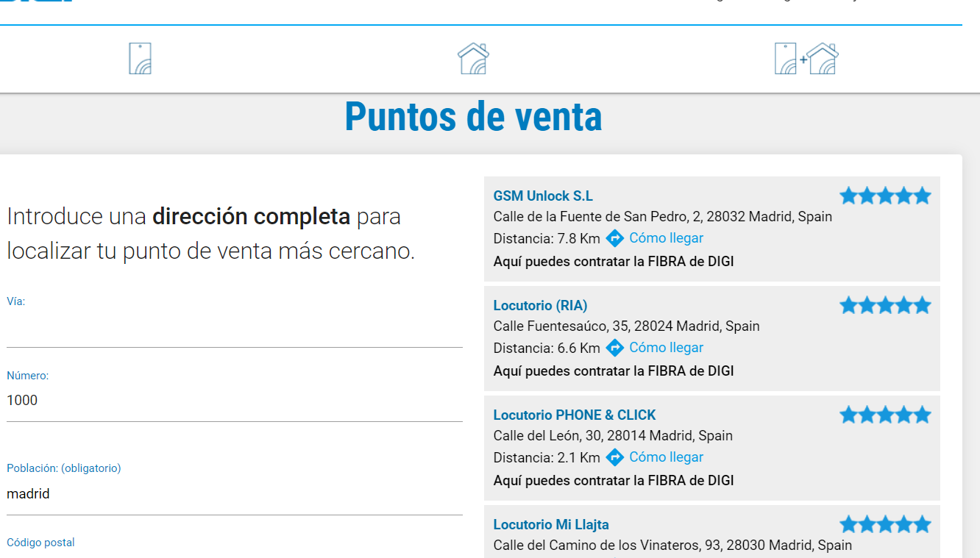Screen dimensions: 980x558
Task: Select address Calle de la Fuente de San Pedro, 2
Action: [x=663, y=217]
